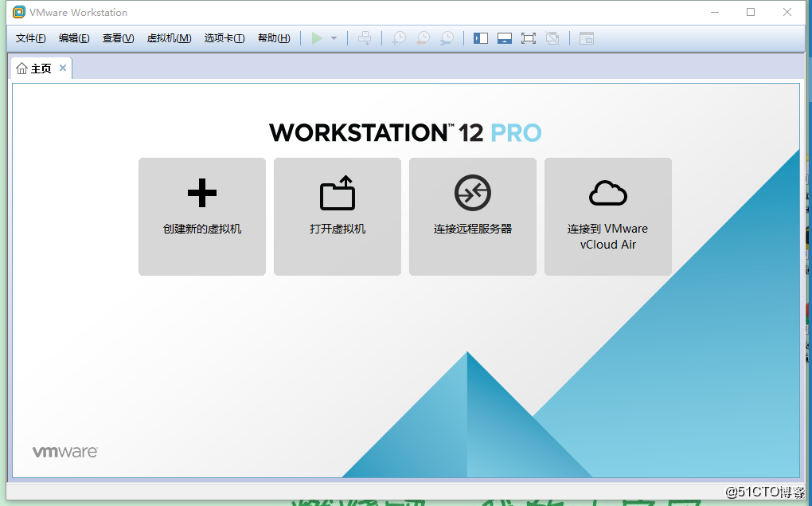Click the revert to snapshot icon
Image resolution: width=812 pixels, height=506 pixels.
pyautogui.click(x=423, y=37)
